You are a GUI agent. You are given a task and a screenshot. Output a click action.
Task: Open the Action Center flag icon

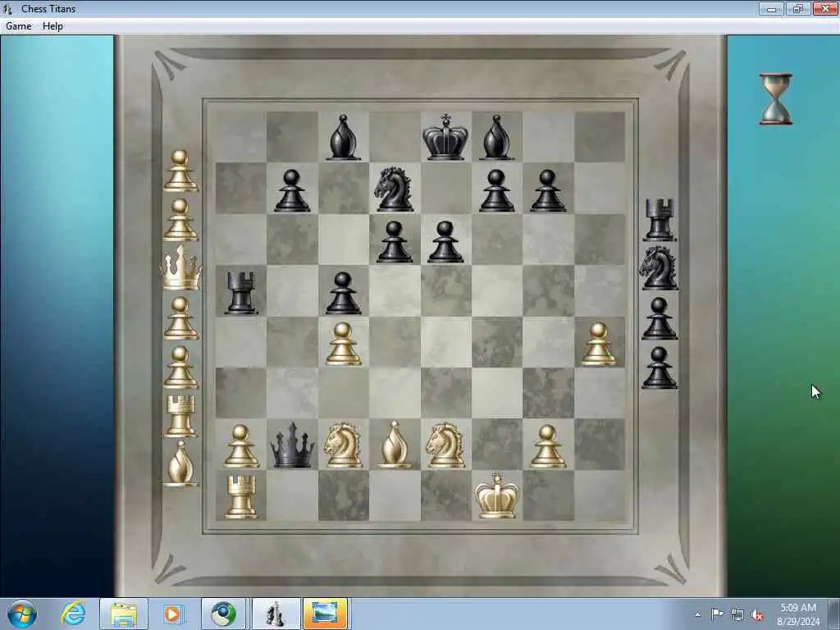point(717,614)
